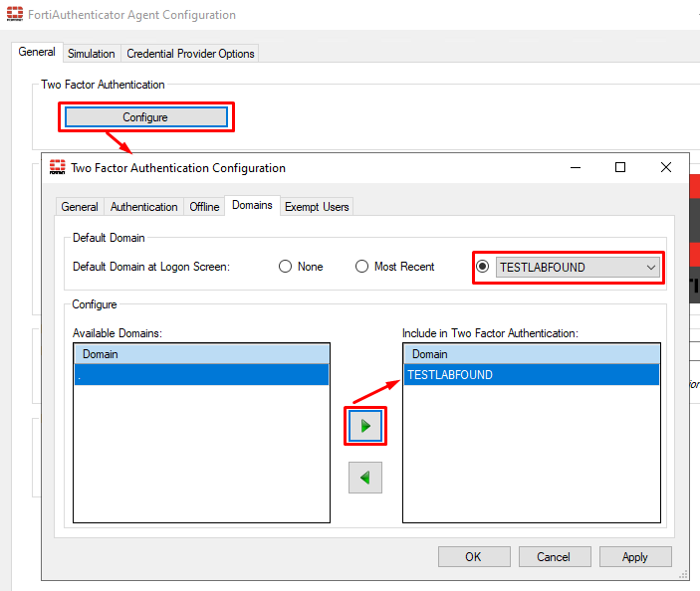
Task: Confirm with the OK button
Action: (x=474, y=556)
